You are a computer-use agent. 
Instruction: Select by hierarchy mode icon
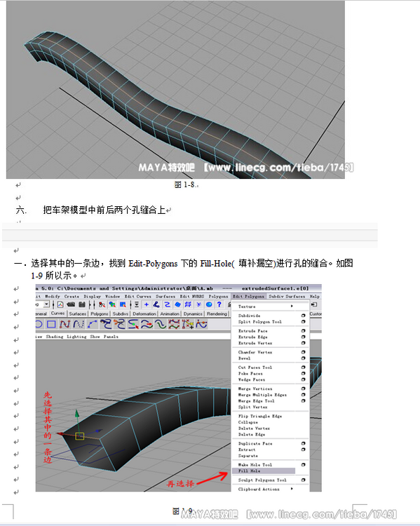pos(102,304)
